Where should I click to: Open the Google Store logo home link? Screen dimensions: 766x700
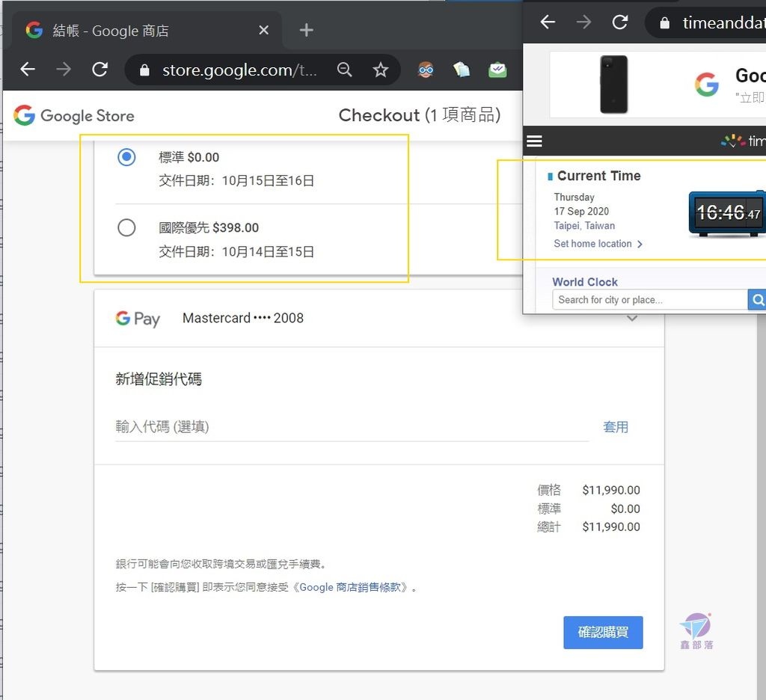pyautogui.click(x=74, y=116)
